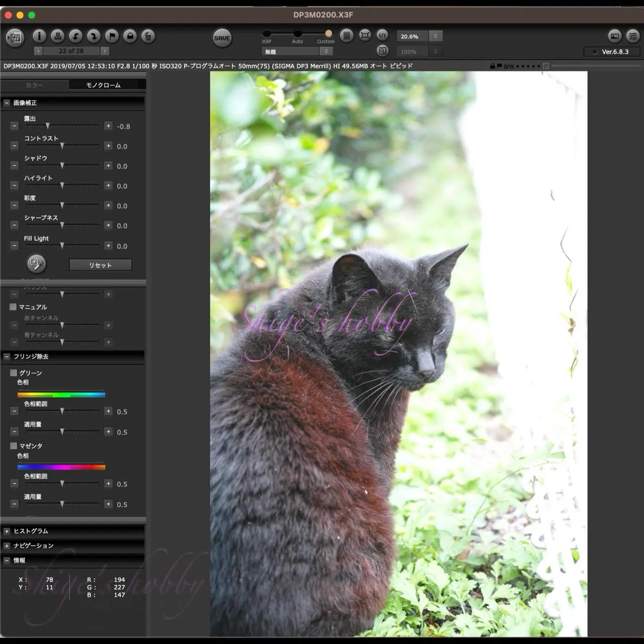Expand the ナビゲーション section
This screenshot has width=644, height=644.
click(x=7, y=545)
